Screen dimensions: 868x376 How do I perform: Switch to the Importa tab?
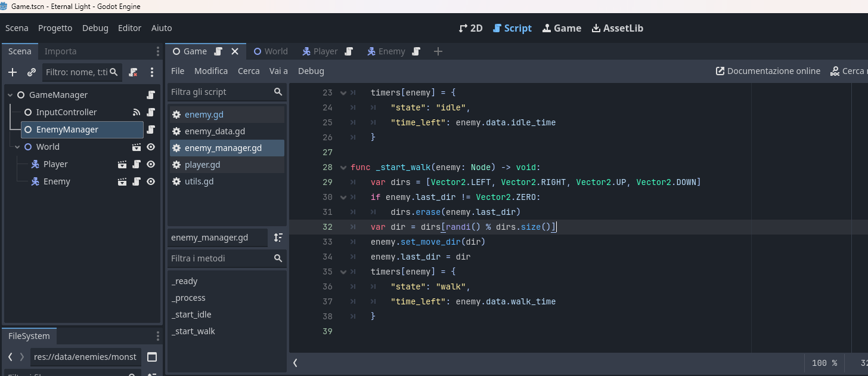pyautogui.click(x=60, y=51)
